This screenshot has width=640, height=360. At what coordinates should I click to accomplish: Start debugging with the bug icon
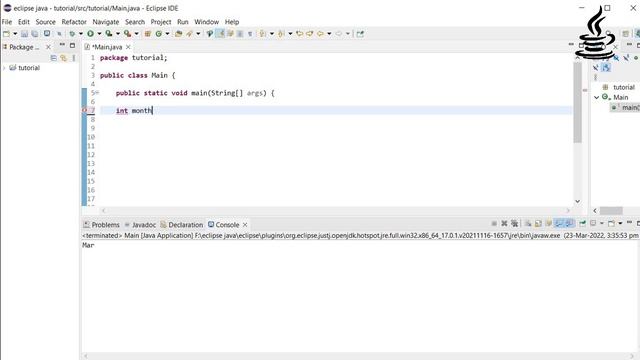(72, 34)
